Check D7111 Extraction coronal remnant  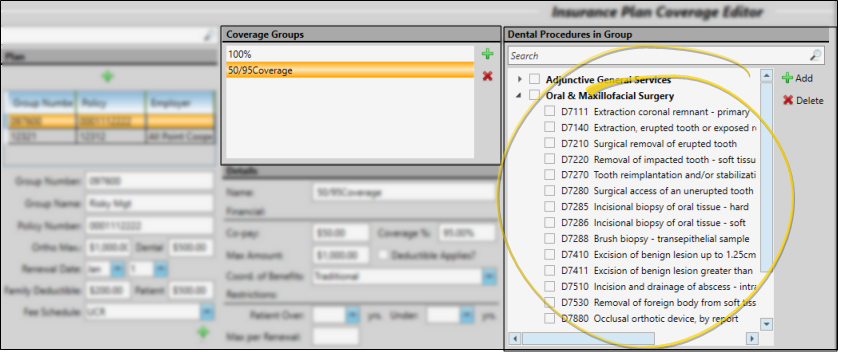(550, 112)
